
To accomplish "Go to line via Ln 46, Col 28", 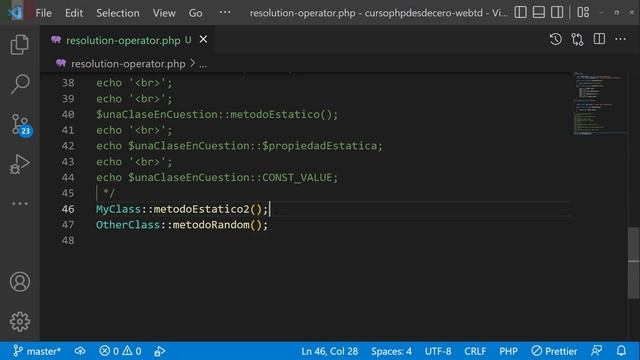I will point(329,351).
